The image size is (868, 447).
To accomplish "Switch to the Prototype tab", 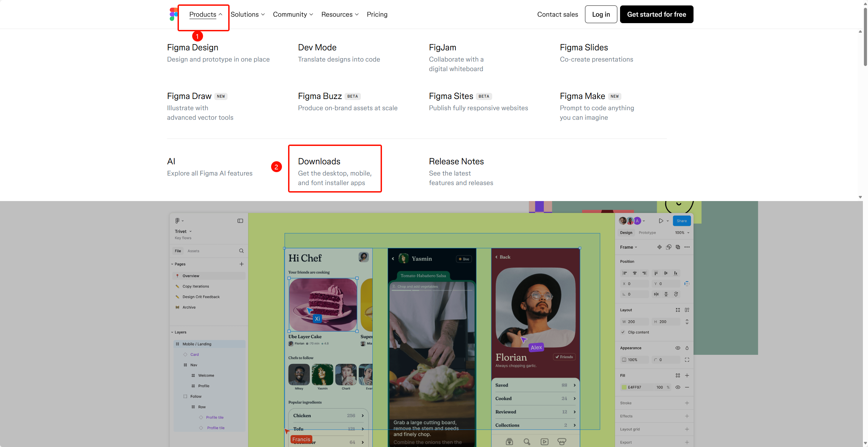I will click(647, 233).
